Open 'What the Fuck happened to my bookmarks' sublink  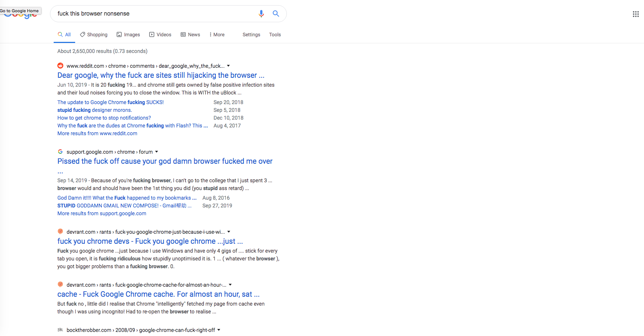(x=127, y=198)
